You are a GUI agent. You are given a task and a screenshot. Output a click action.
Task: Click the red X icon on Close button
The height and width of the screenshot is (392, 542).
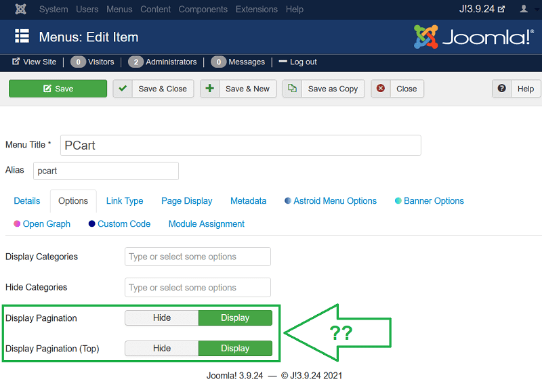(x=381, y=89)
